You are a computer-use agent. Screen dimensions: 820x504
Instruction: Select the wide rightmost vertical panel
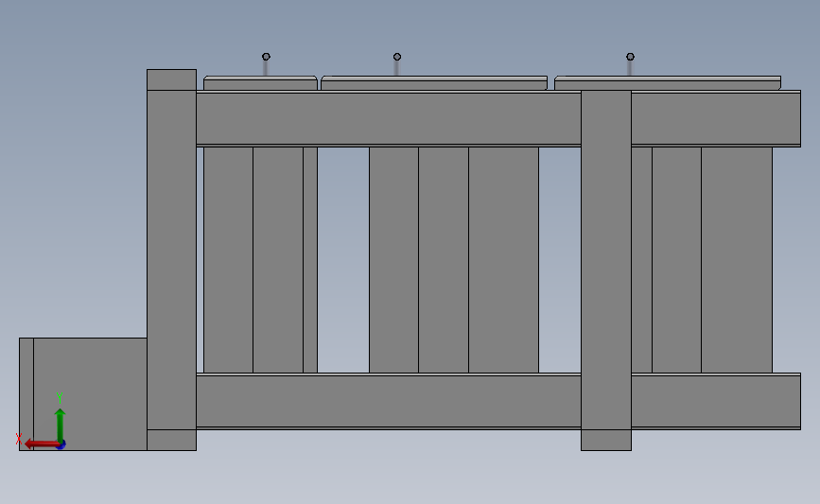[x=737, y=260]
